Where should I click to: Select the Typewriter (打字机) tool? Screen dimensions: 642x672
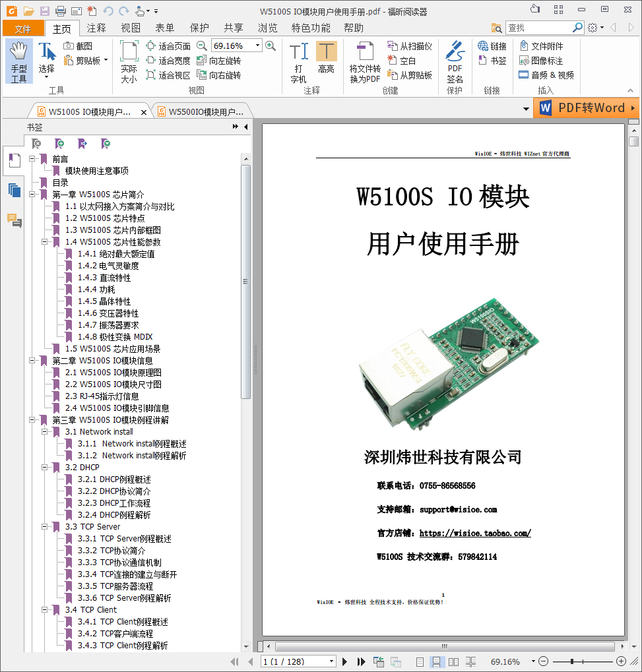coord(298,62)
